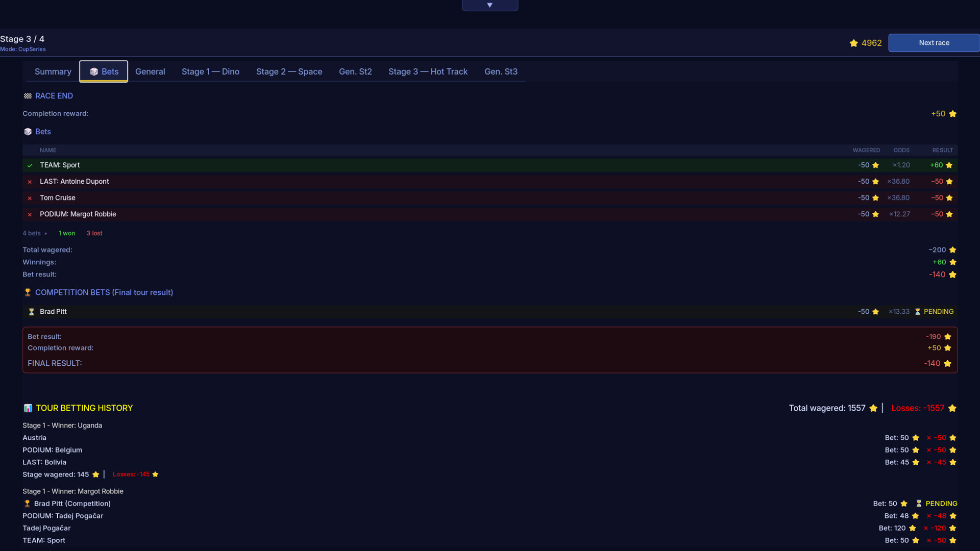
Task: Click TEAM: Sport history entry at bottom
Action: [x=44, y=540]
